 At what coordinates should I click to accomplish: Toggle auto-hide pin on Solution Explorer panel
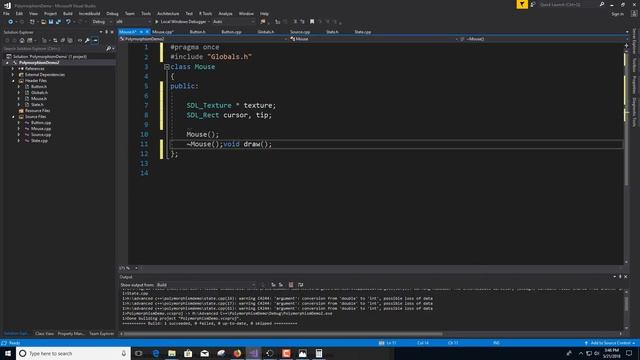106,32
